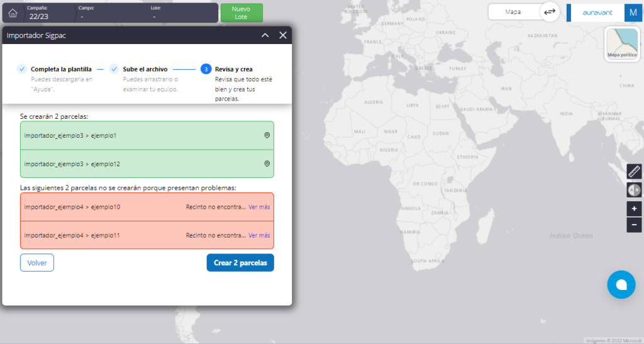The image size is (644, 344).
Task: Open the A/B compare tool
Action: point(634,190)
